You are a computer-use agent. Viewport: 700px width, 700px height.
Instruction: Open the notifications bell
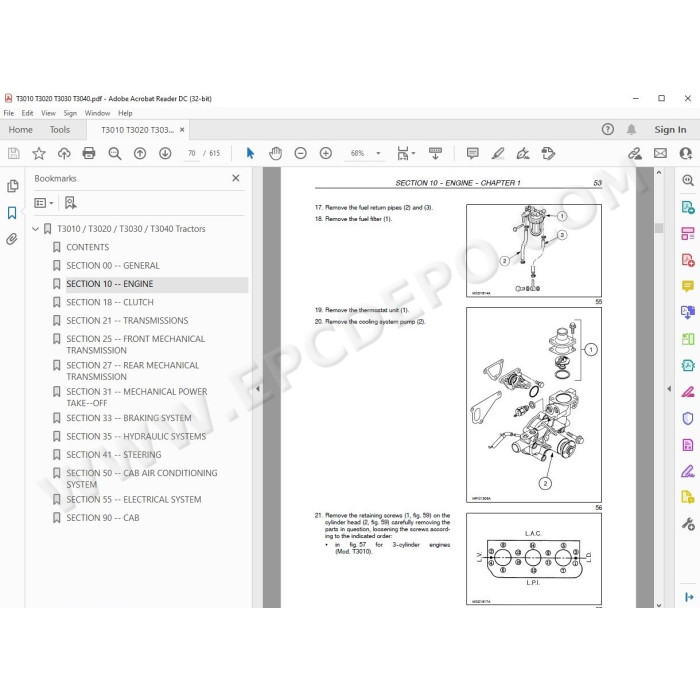tap(631, 129)
